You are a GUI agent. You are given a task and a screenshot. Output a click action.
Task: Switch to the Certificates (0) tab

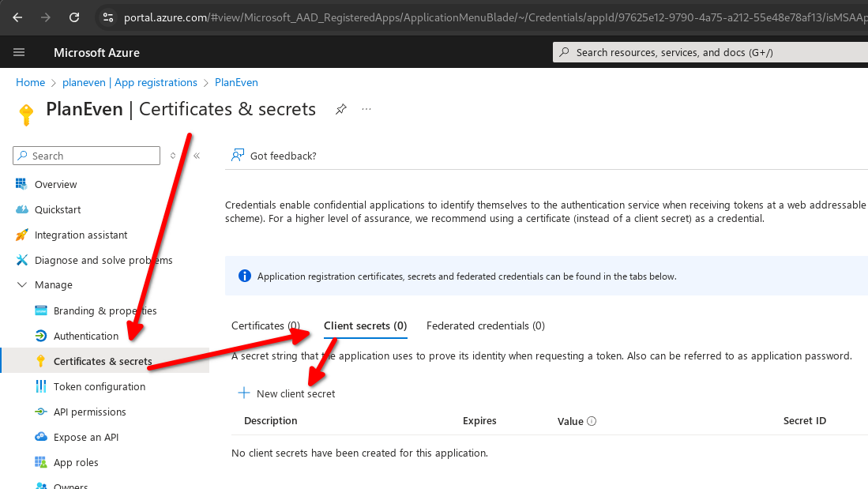click(x=265, y=325)
